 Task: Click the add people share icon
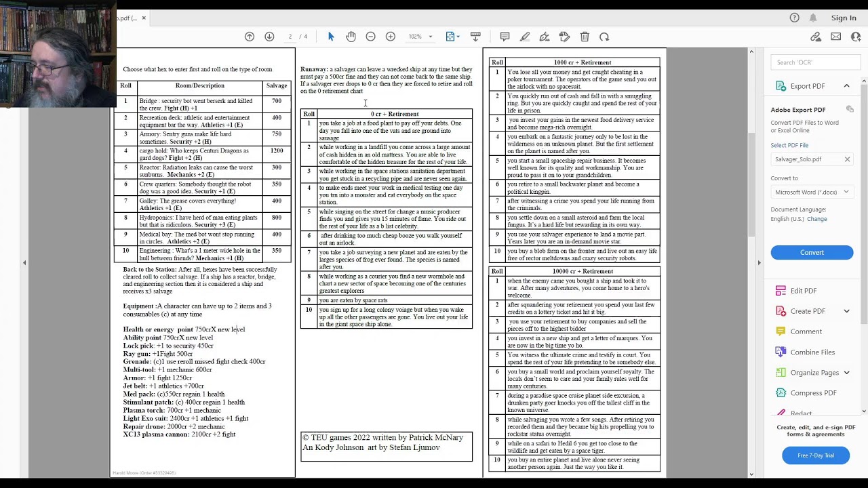(x=856, y=37)
